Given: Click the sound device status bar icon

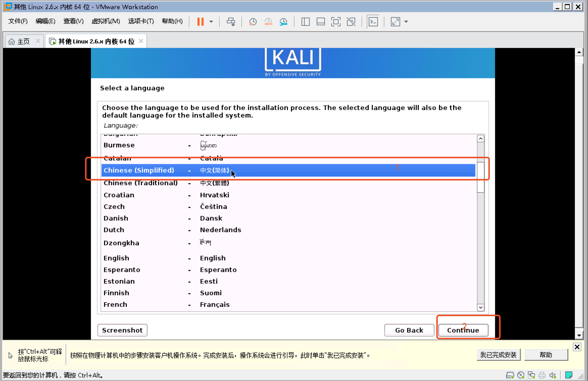Looking at the screenshot, I should pos(552,375).
